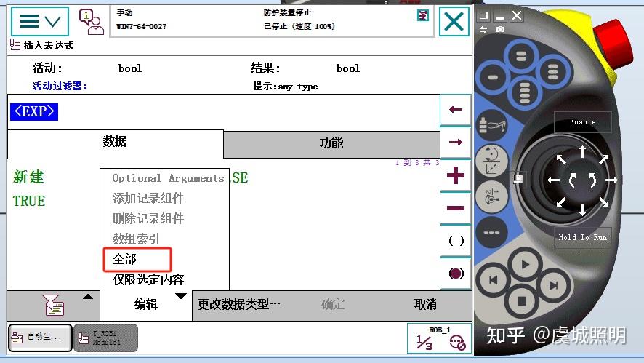Image resolution: width=644 pixels, height=363 pixels.
Task: Move cursor right with the right arrow
Action: [456, 143]
